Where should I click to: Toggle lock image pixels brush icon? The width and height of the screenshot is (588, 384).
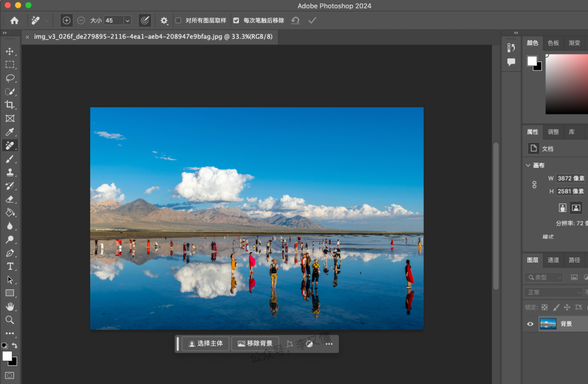(556, 308)
